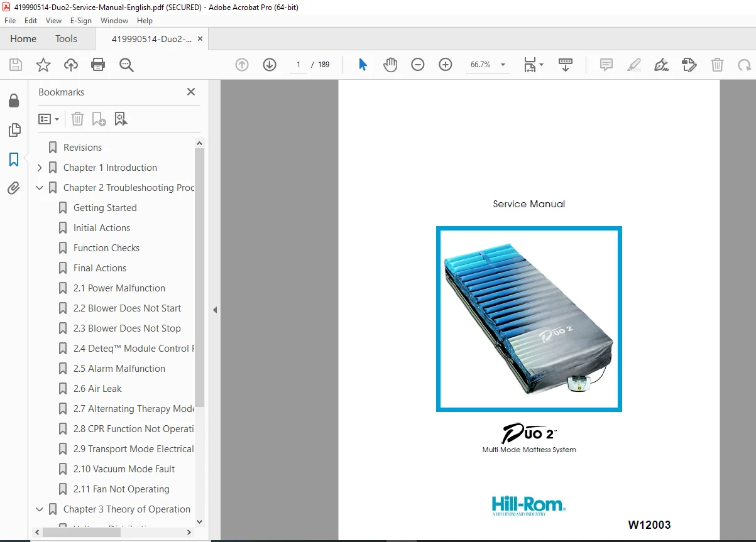This screenshot has height=542, width=756.
Task: Open fit page options icon
Action: coord(534,65)
